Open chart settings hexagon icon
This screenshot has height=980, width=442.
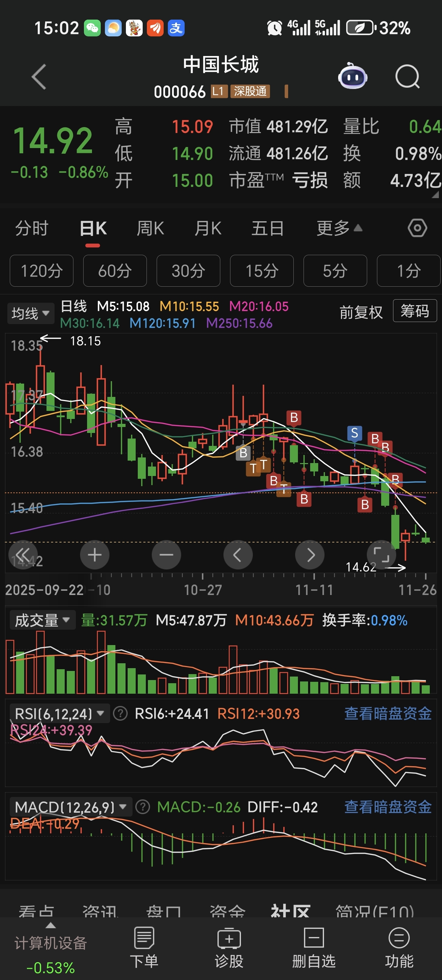click(x=417, y=228)
